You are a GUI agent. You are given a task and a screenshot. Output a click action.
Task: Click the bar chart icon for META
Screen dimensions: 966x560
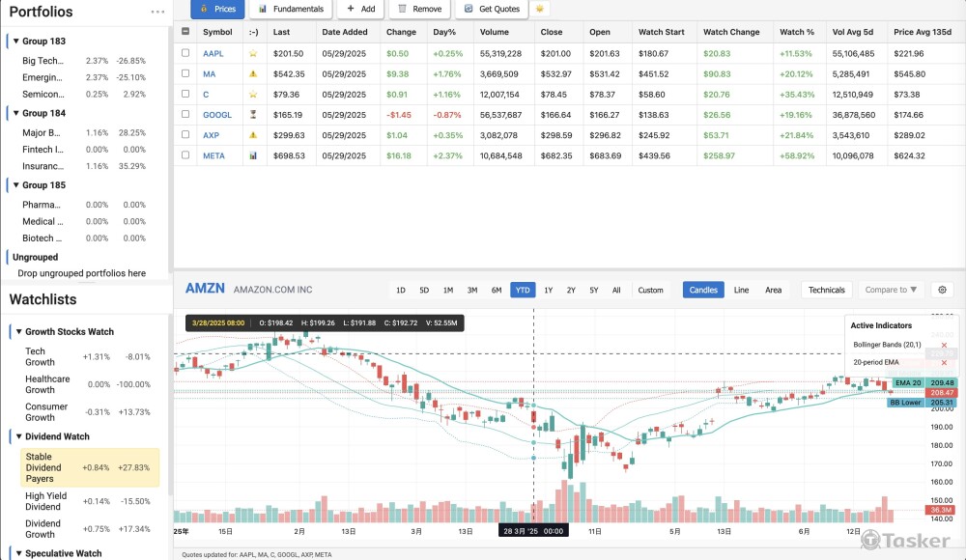click(253, 155)
